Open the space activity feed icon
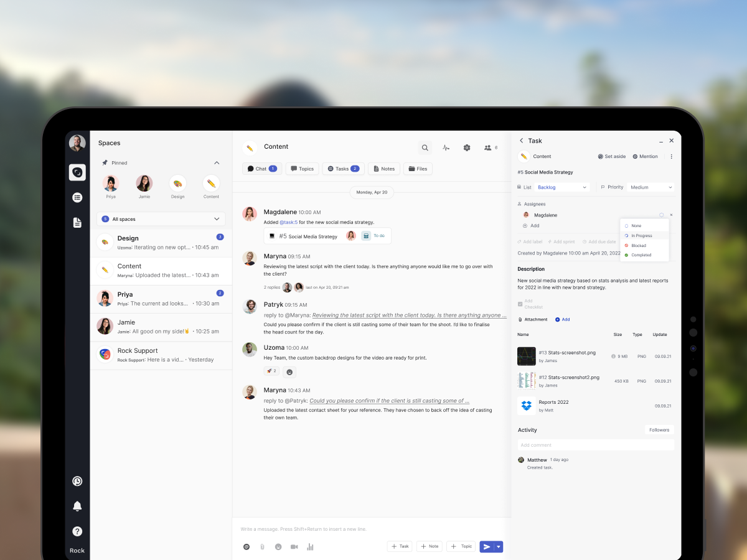This screenshot has width=747, height=560. click(446, 147)
